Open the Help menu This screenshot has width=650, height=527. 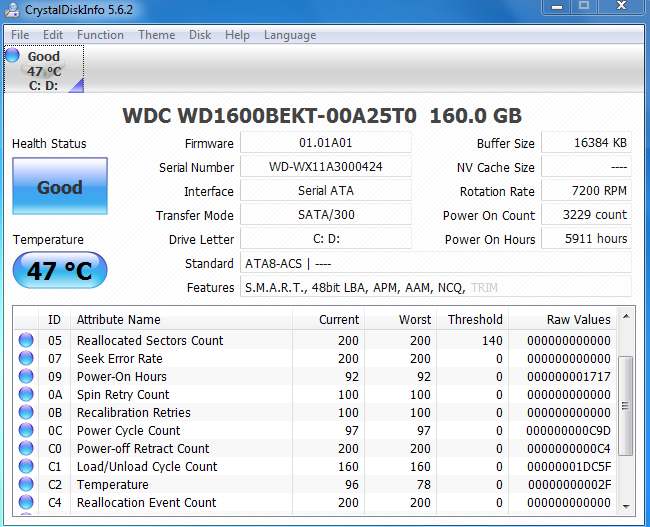click(237, 35)
